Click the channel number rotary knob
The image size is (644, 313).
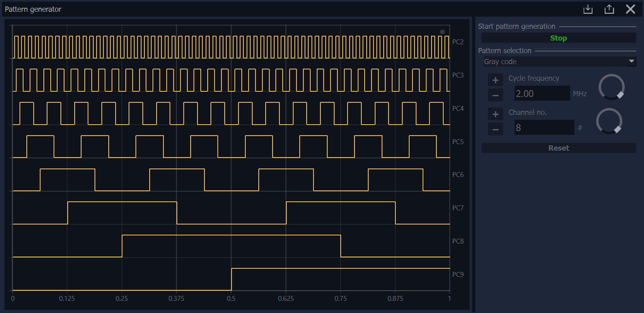609,121
